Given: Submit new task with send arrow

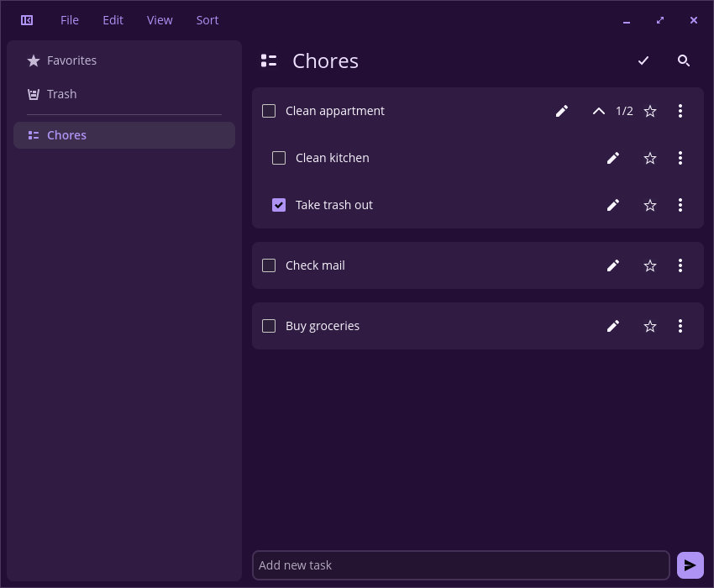Looking at the screenshot, I should pos(690,565).
